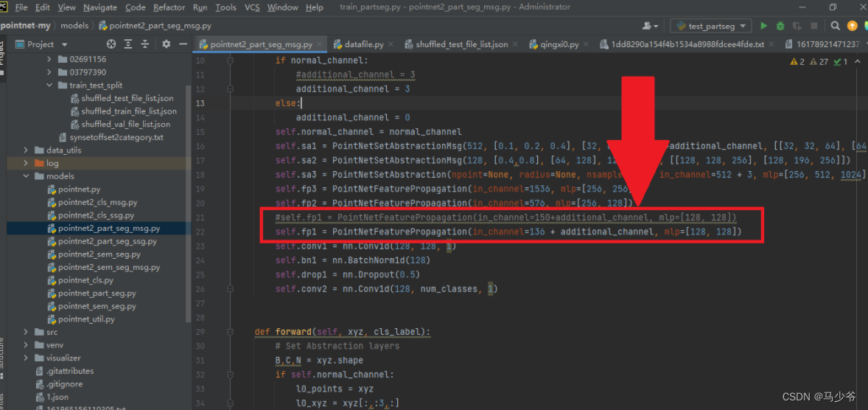
Task: Collapse all nodes in Project panel
Action: click(x=145, y=44)
